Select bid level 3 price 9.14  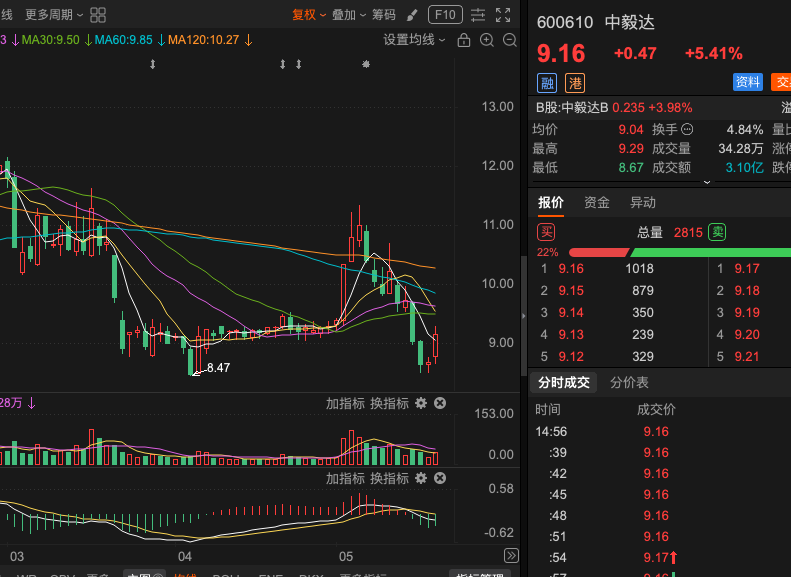pos(571,313)
